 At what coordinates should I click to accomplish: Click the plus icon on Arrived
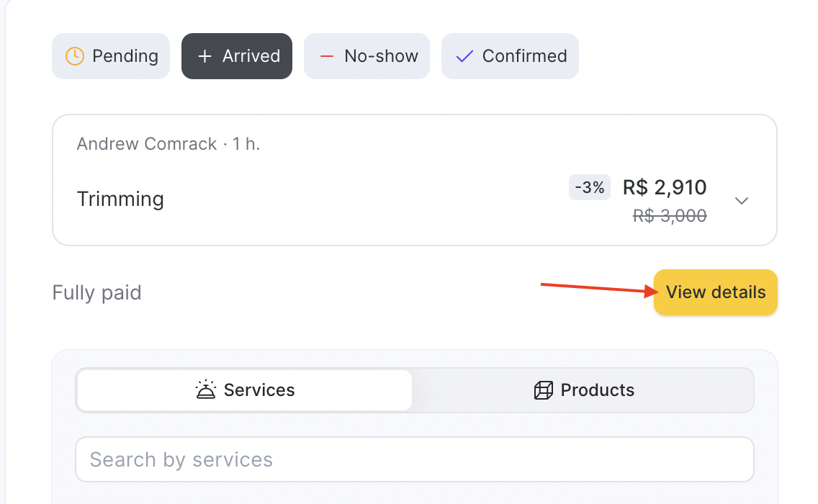click(x=204, y=56)
